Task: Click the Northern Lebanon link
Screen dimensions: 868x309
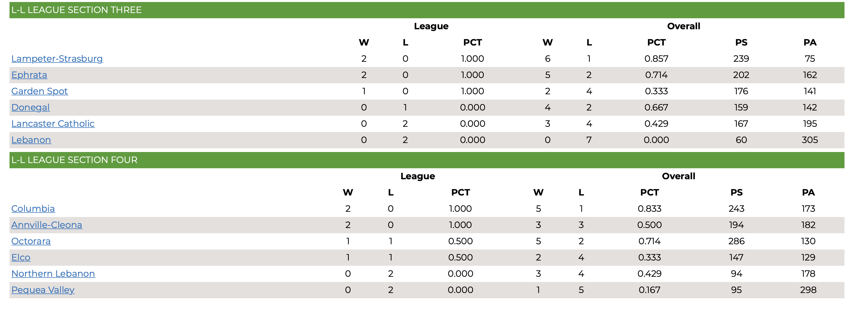Action: click(53, 273)
